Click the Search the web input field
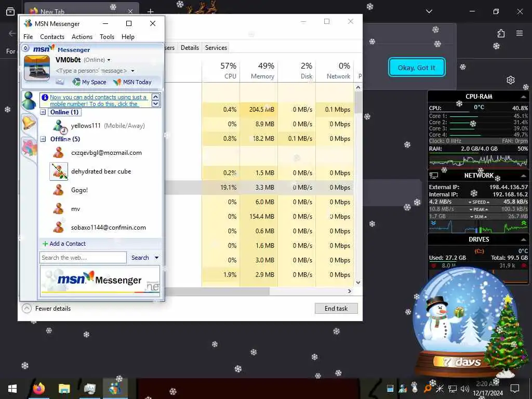The width and height of the screenshot is (532, 399). click(x=83, y=258)
